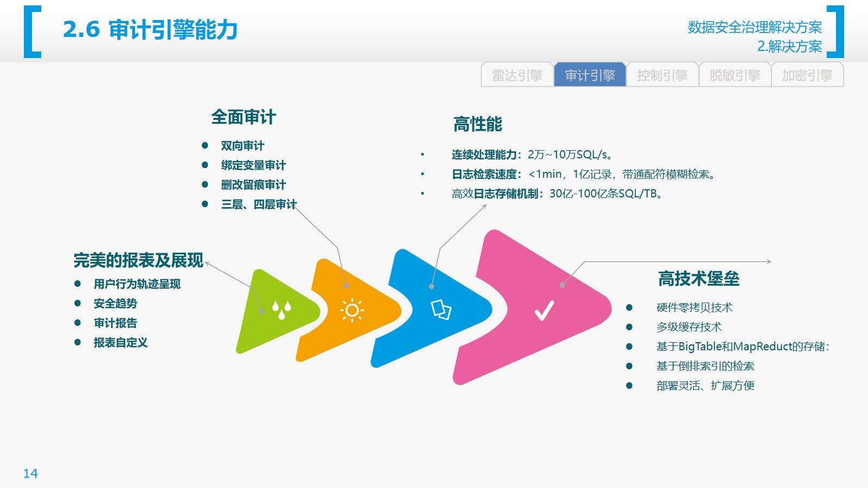Click the 高效日志存储机制 line
Screen dimensions: 868x488
click(558, 194)
